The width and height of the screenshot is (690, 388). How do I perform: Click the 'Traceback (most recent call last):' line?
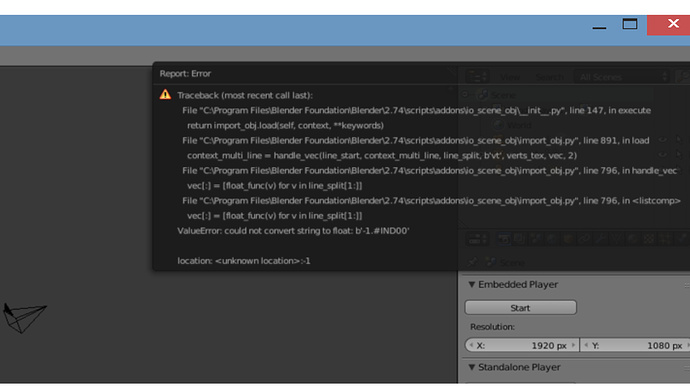point(245,95)
